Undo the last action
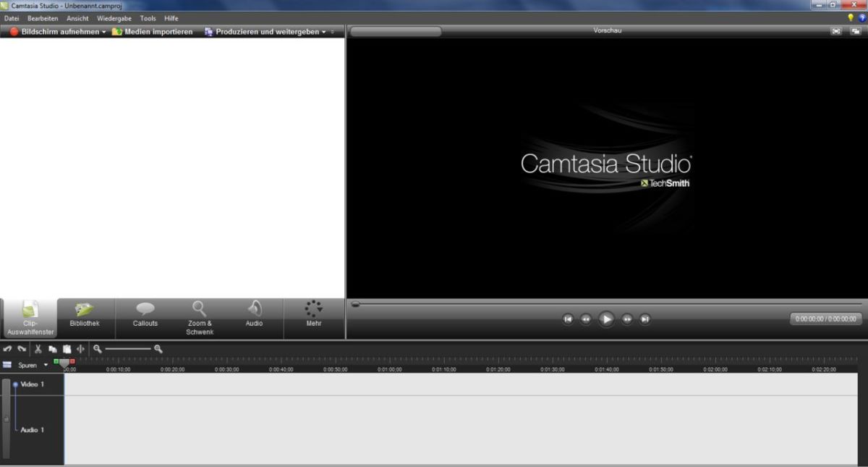868x467 pixels. tap(8, 348)
